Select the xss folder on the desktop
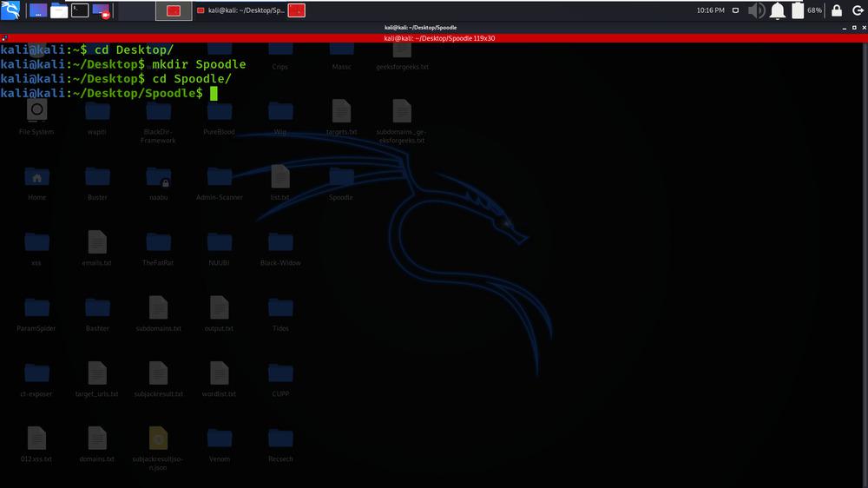Screen dimensions: 868x488 tap(36, 248)
